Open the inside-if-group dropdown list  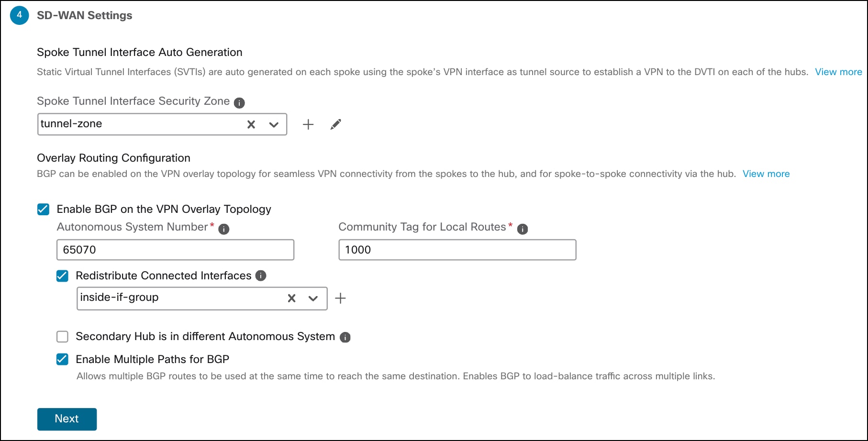pyautogui.click(x=313, y=298)
